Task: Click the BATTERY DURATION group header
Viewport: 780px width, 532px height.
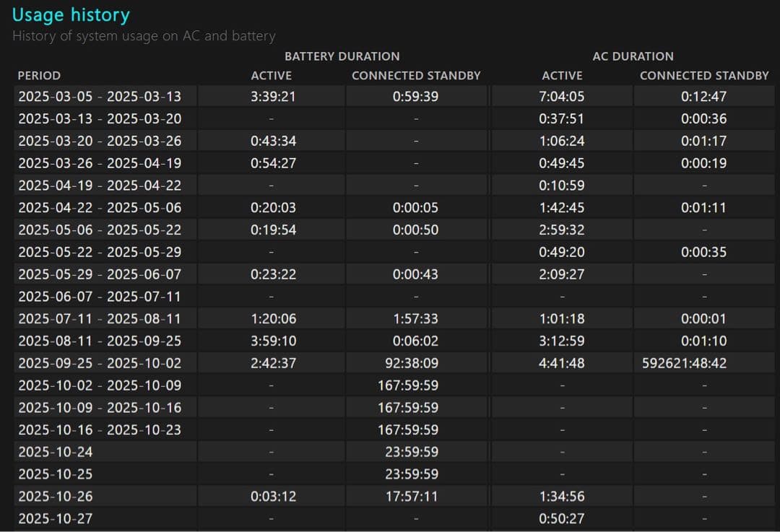Action: pyautogui.click(x=342, y=56)
